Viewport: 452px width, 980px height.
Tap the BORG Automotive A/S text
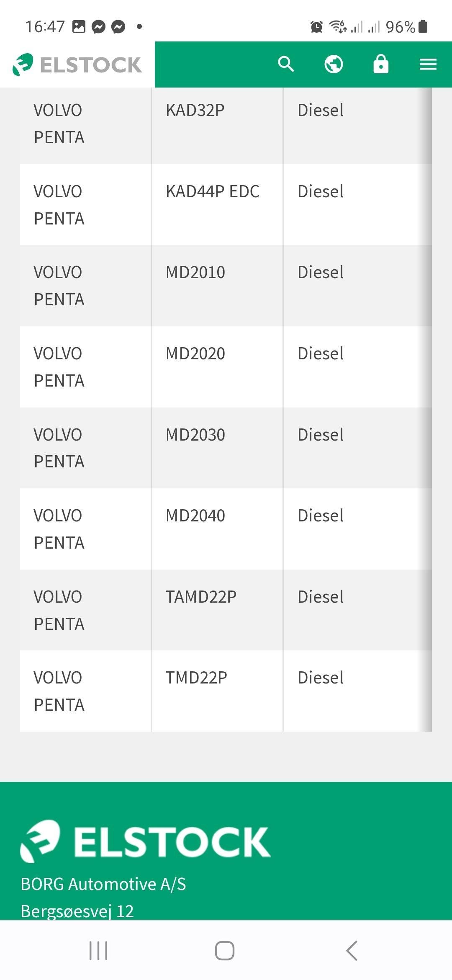pos(103,884)
